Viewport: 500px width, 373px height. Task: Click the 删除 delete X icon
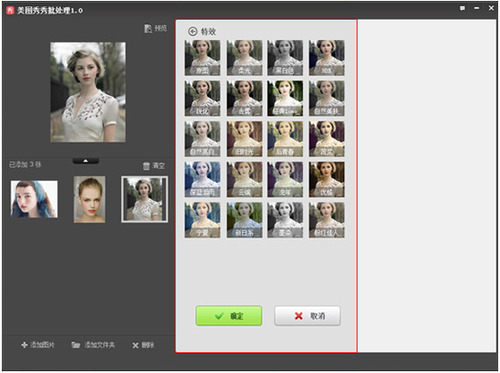click(x=135, y=345)
